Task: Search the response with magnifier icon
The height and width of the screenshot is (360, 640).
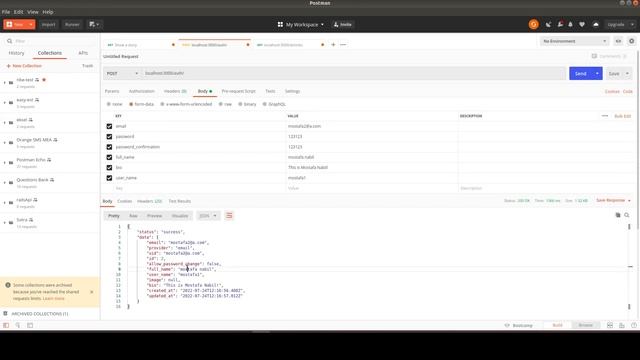Action: [627, 215]
